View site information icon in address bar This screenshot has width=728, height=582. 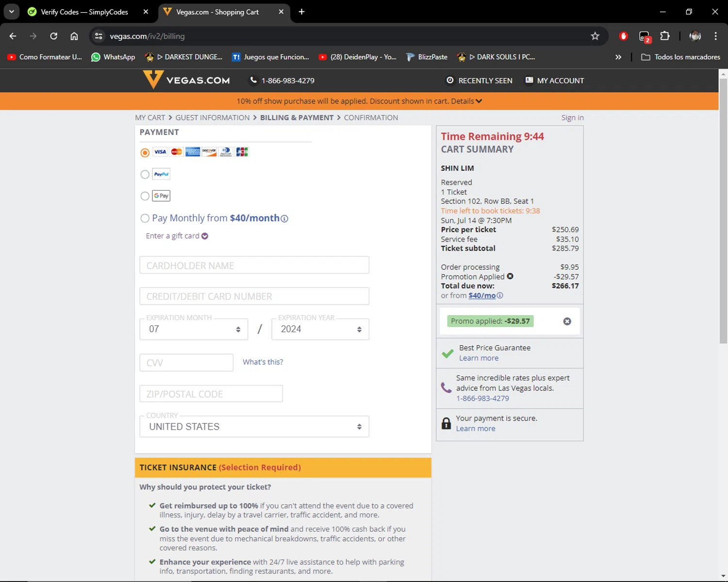99,36
